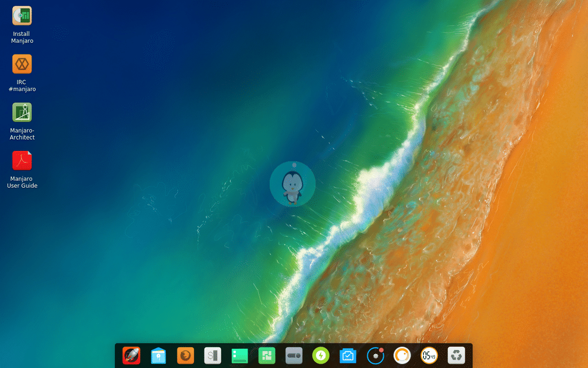Open the orange dial dock icon

coord(401,355)
